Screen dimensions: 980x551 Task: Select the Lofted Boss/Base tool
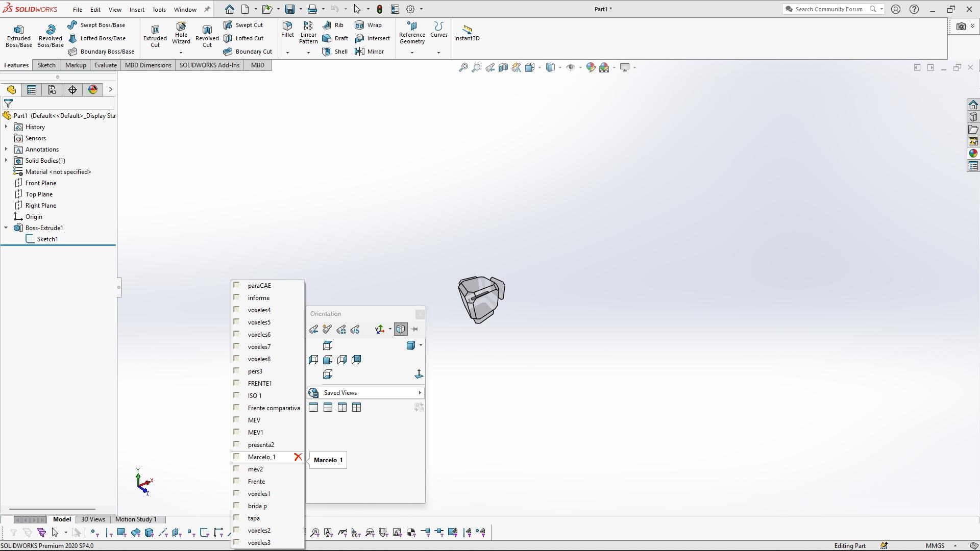(x=96, y=38)
